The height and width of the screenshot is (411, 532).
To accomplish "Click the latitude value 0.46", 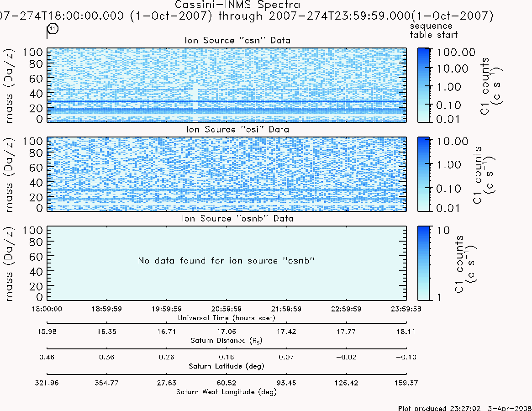I will 47,357.
